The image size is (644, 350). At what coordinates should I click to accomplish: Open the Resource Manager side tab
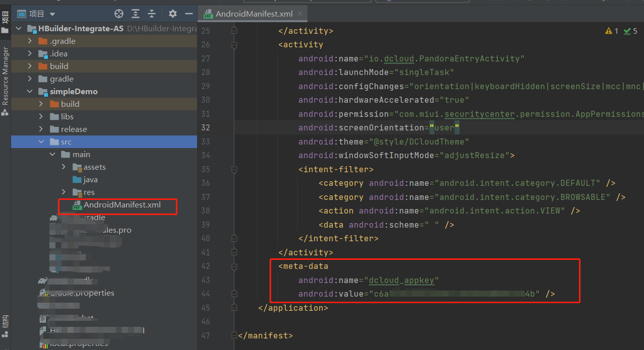pos(5,76)
